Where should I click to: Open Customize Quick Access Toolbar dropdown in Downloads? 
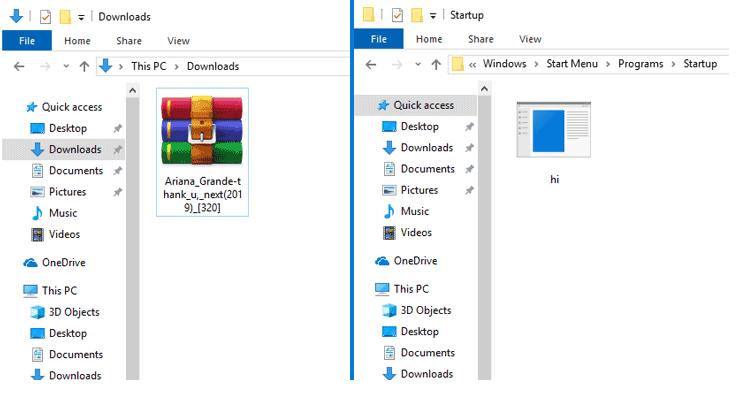(x=81, y=17)
